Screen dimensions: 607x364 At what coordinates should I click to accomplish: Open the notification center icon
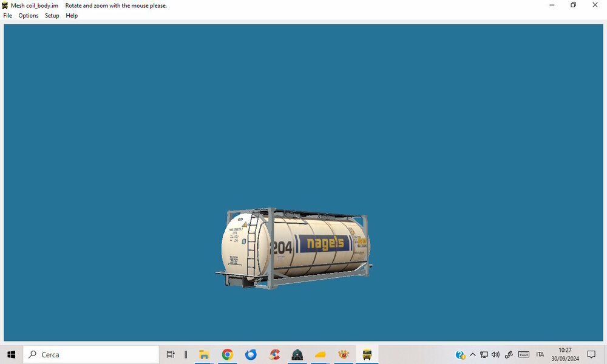coord(591,354)
